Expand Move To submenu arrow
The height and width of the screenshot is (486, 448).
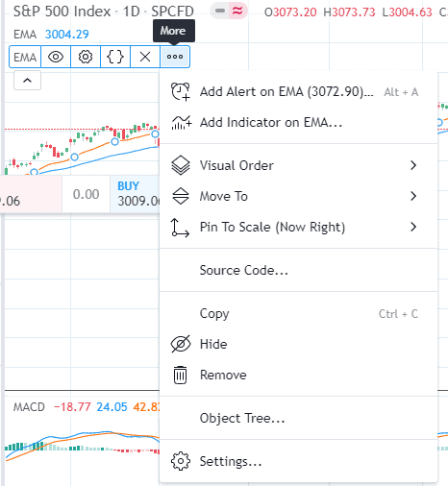tap(413, 196)
